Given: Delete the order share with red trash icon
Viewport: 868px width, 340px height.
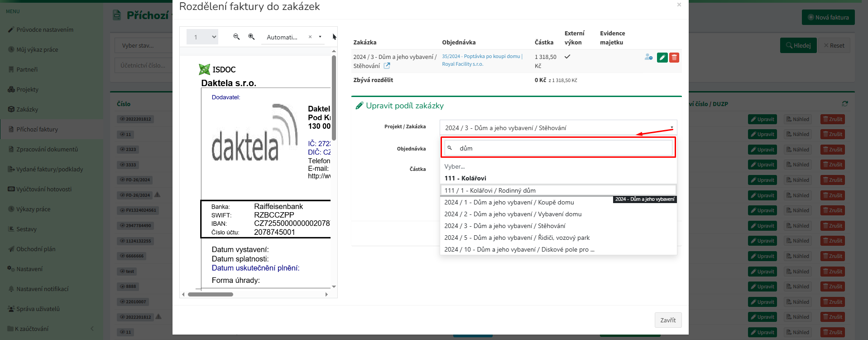Looking at the screenshot, I should [x=674, y=58].
